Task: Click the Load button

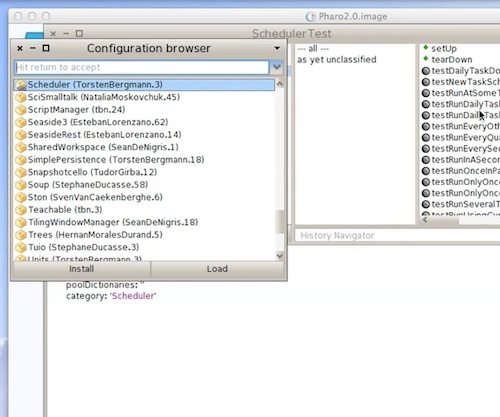Action: pos(217,269)
